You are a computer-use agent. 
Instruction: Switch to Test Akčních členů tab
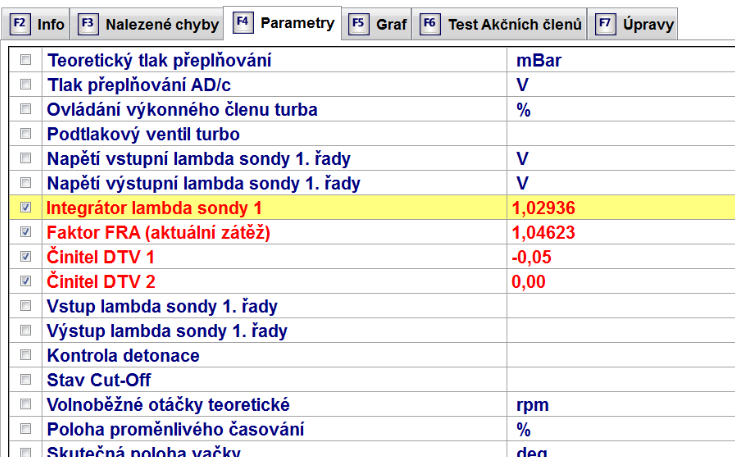(x=513, y=24)
